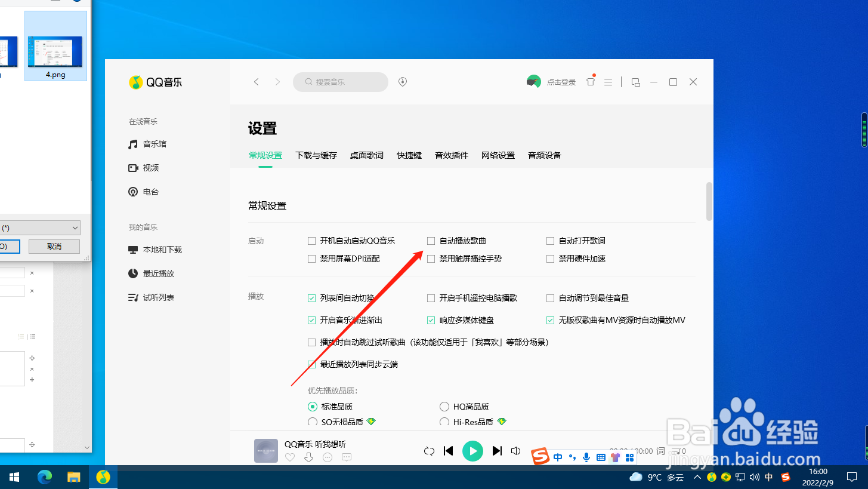Switch to 网络设置 tab
Screen dimensions: 868x489
click(x=498, y=155)
